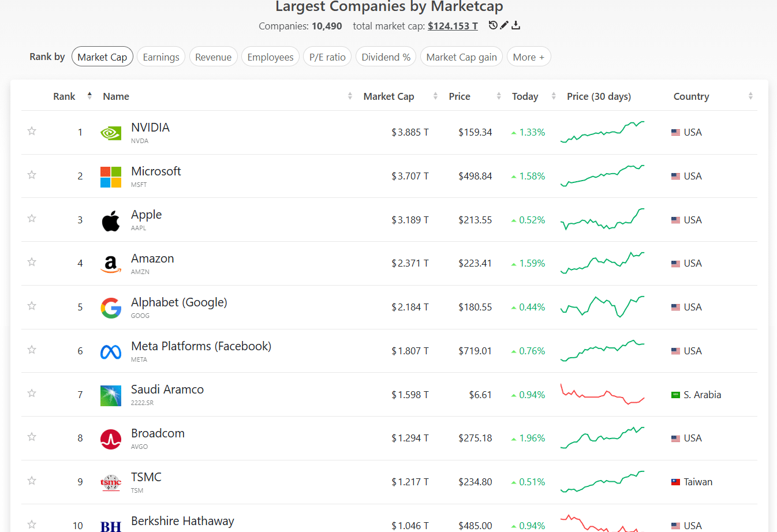
Task: Sort the Price column via arrows
Action: [499, 96]
